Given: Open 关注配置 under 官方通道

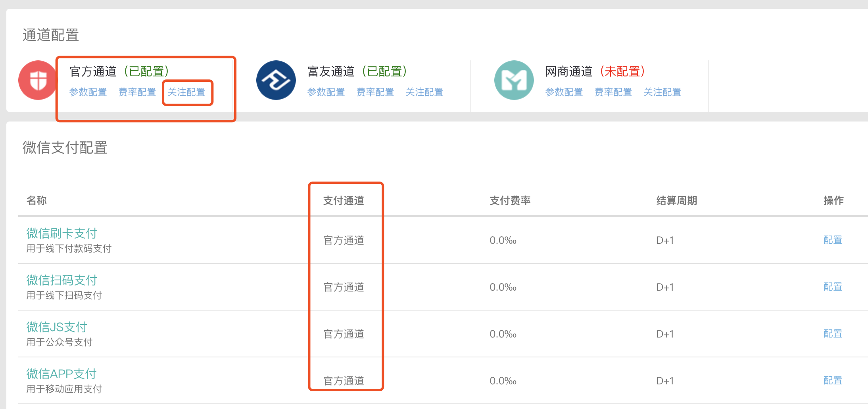Looking at the screenshot, I should (x=186, y=92).
